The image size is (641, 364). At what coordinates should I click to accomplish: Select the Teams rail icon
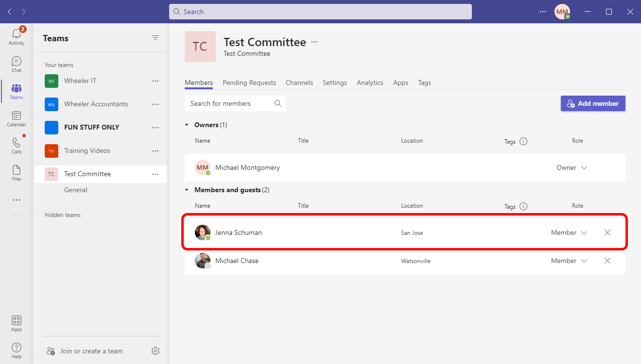[17, 91]
